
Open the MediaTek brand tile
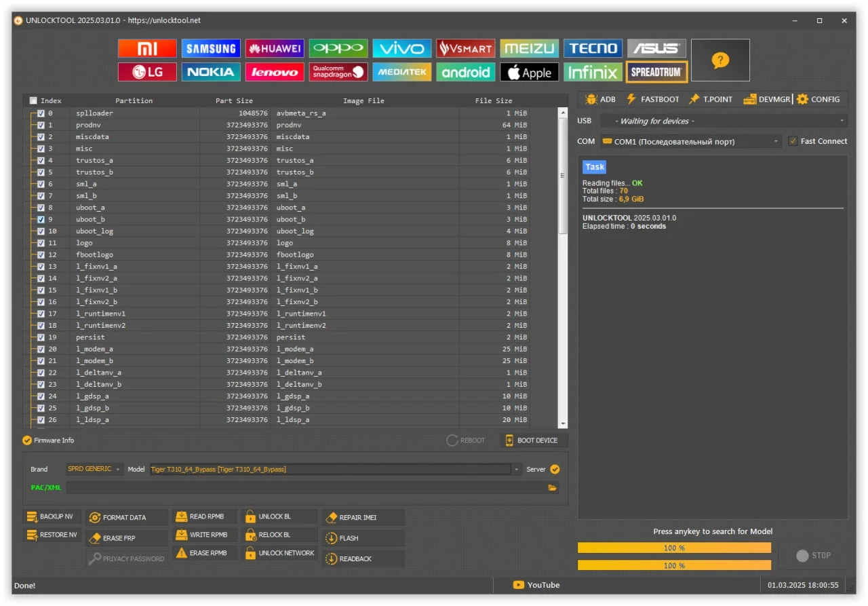[402, 72]
